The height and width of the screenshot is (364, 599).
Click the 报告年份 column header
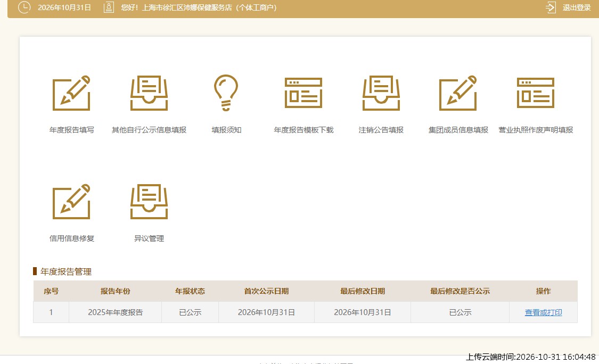[116, 291]
